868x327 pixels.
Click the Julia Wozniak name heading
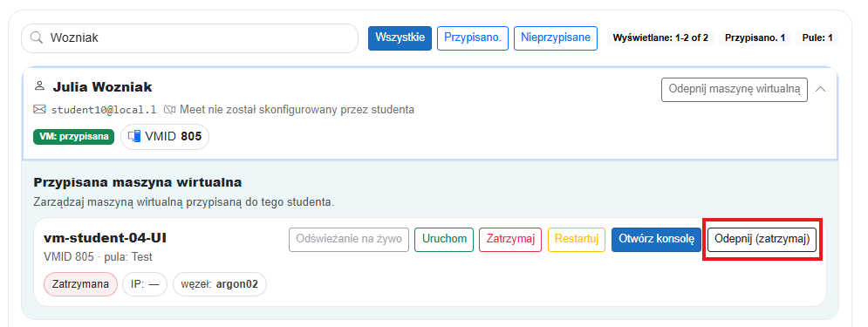click(x=102, y=87)
